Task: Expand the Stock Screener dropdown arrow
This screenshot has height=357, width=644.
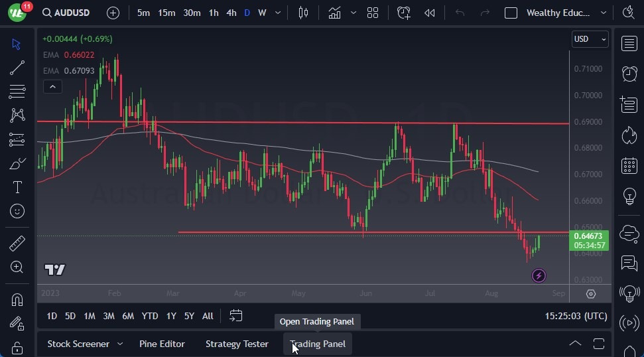Action: pyautogui.click(x=120, y=344)
